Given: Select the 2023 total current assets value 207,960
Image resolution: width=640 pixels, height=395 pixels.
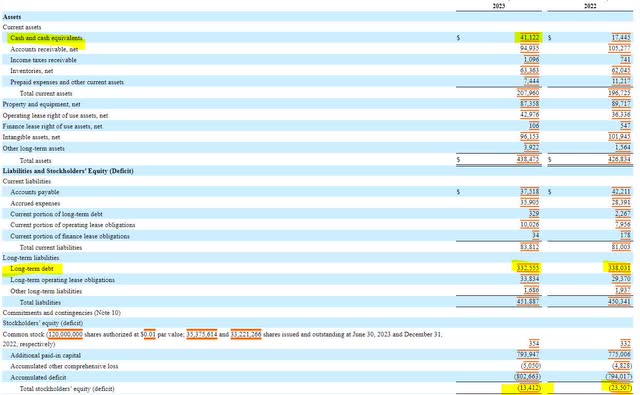Looking at the screenshot, I should [x=528, y=93].
